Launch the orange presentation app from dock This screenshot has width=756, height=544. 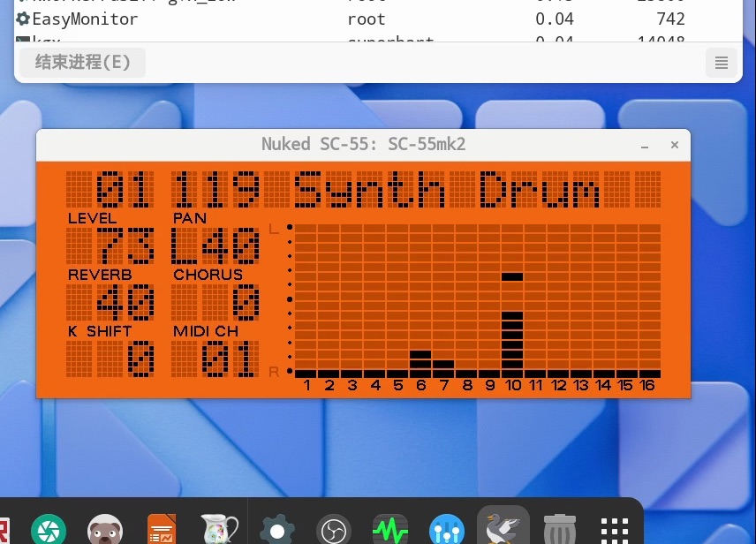[x=162, y=530]
